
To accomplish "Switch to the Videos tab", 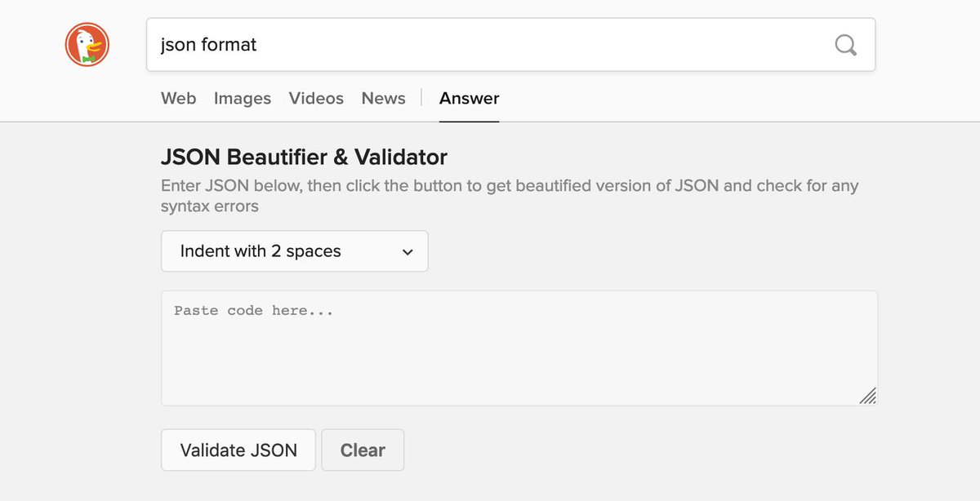I will (x=316, y=99).
